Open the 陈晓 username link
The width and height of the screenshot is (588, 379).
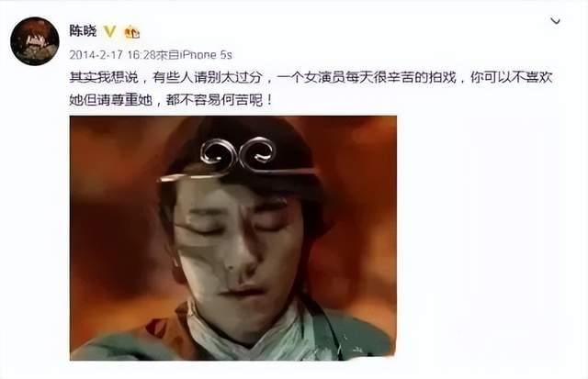coord(83,31)
